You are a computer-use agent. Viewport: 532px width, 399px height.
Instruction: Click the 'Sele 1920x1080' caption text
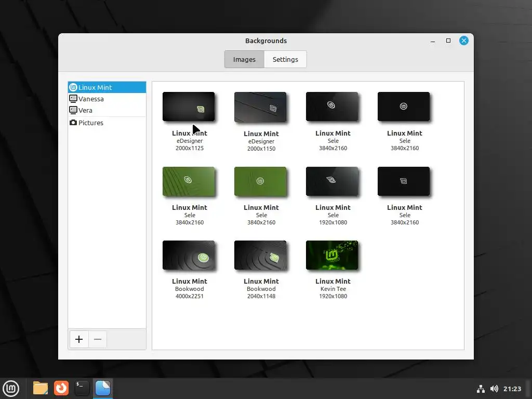point(333,219)
